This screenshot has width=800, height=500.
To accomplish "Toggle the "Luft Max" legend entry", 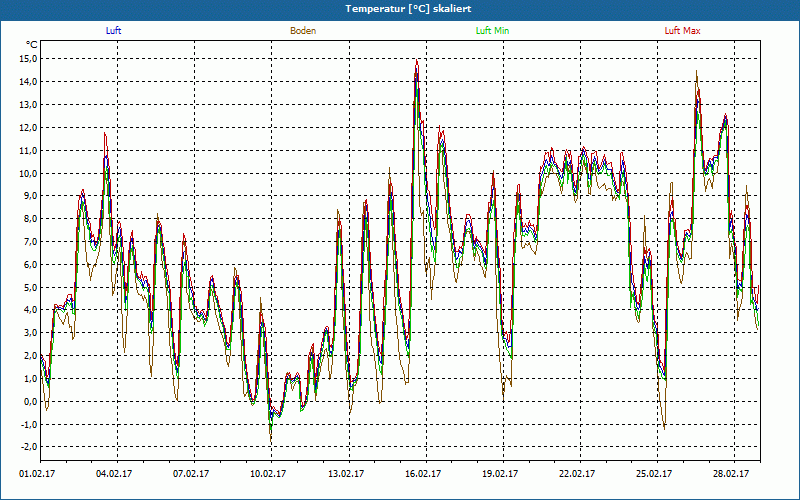I will pos(683,31).
